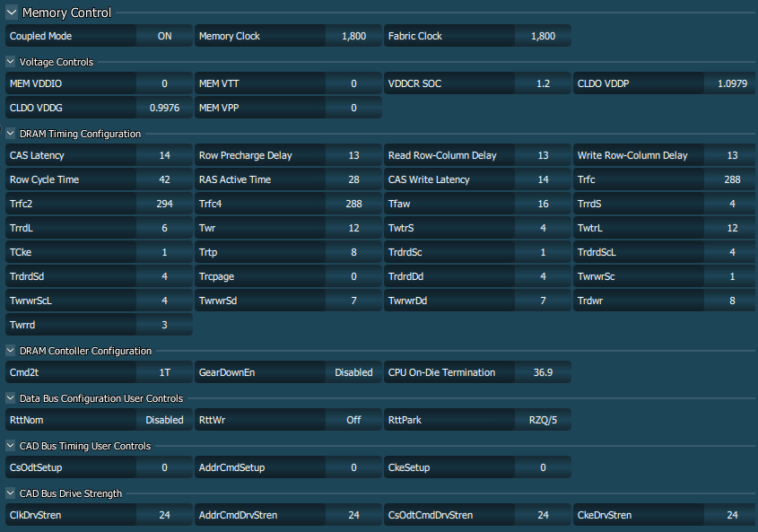758x532 pixels.
Task: Select the VDDCR SOC voltage value
Action: coord(543,84)
